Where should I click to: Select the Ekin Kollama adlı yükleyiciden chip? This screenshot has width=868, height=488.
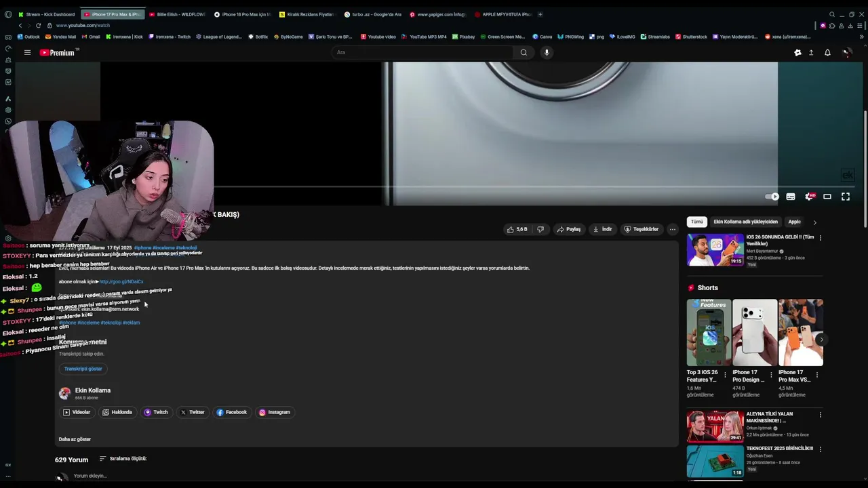coord(745,222)
